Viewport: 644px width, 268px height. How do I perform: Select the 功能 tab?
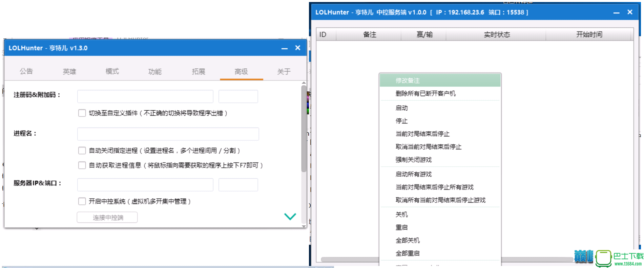[x=155, y=71]
